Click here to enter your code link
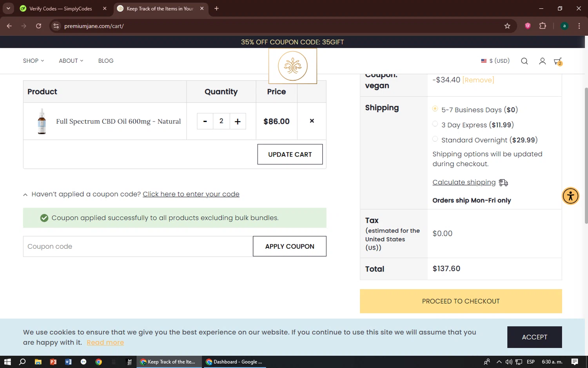588x368 pixels. coord(191,194)
